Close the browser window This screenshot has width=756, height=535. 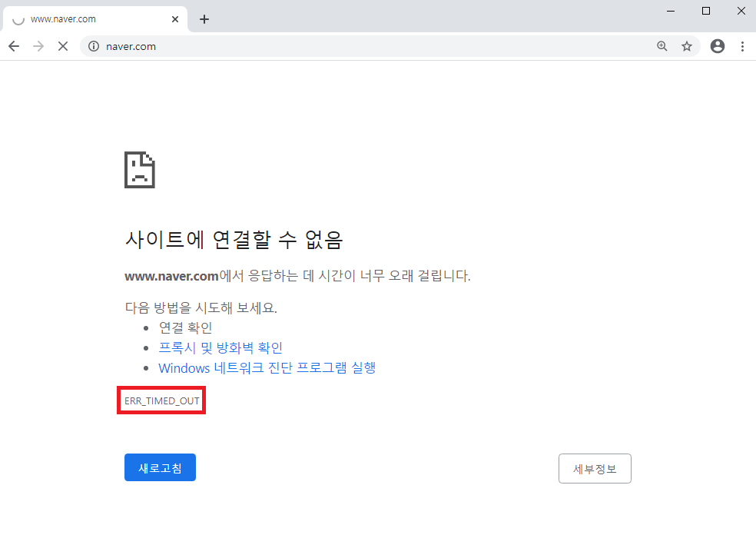pyautogui.click(x=741, y=11)
